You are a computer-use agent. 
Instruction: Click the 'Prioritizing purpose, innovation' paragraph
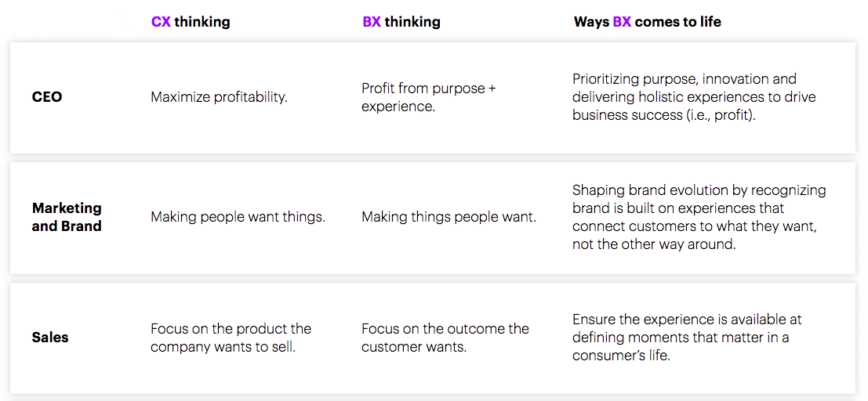pyautogui.click(x=694, y=97)
